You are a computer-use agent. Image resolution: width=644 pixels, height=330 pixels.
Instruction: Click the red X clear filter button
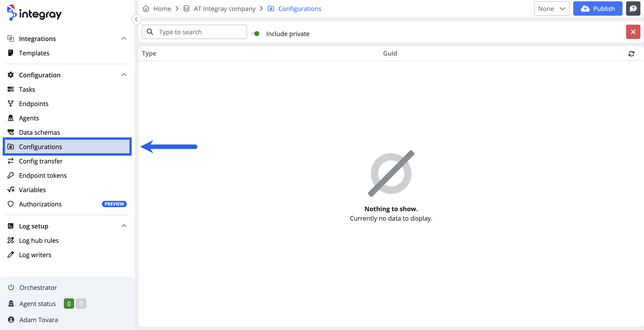(633, 32)
